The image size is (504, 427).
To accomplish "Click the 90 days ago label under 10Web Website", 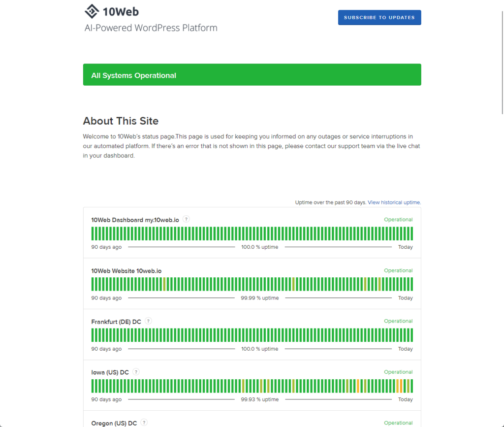I will tap(106, 298).
